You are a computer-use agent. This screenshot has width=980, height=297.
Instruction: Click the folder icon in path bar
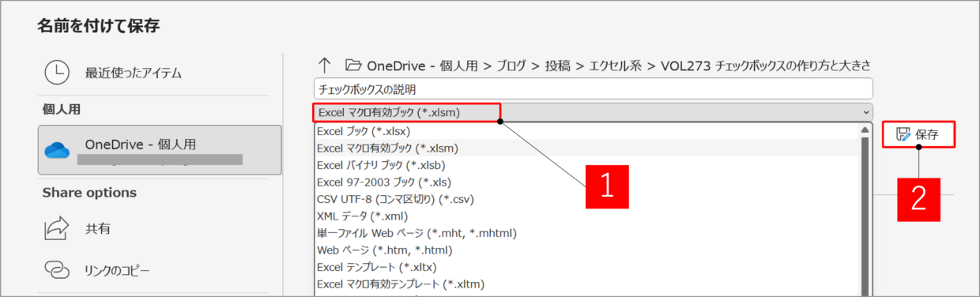pyautogui.click(x=353, y=66)
